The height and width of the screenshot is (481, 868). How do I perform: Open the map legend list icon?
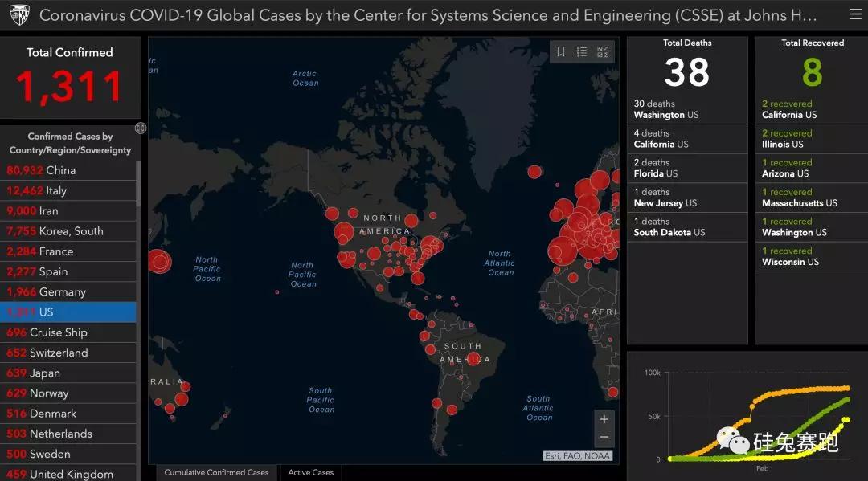(582, 51)
